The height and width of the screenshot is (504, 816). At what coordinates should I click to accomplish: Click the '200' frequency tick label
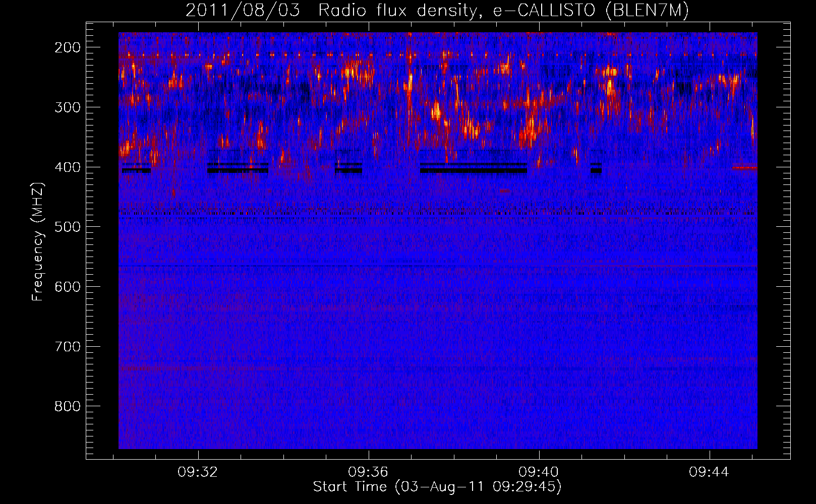[67, 47]
